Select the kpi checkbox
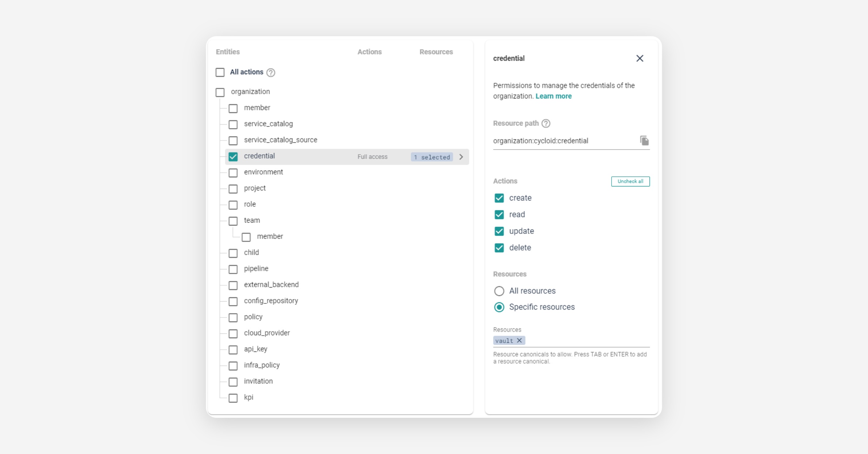The image size is (868, 454). (x=233, y=398)
